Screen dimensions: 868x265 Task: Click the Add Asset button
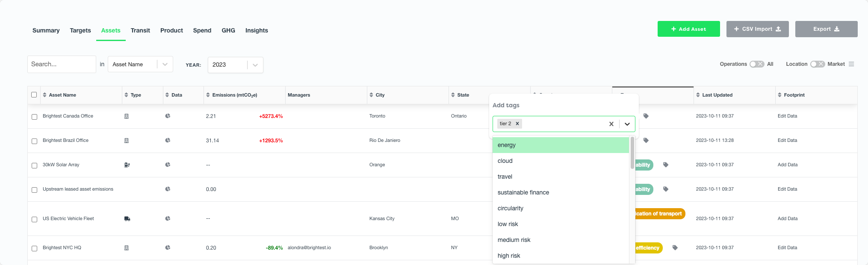pyautogui.click(x=688, y=29)
